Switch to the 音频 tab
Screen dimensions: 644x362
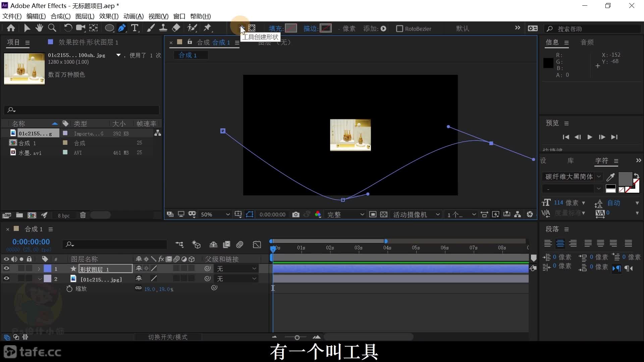point(587,42)
